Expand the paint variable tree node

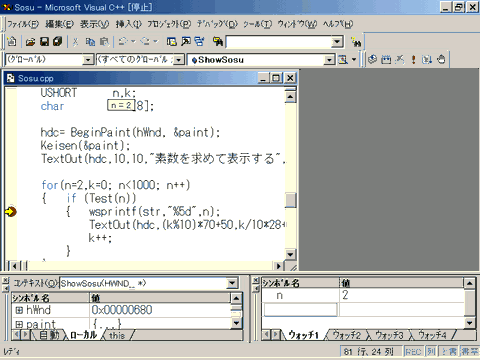(x=19, y=324)
